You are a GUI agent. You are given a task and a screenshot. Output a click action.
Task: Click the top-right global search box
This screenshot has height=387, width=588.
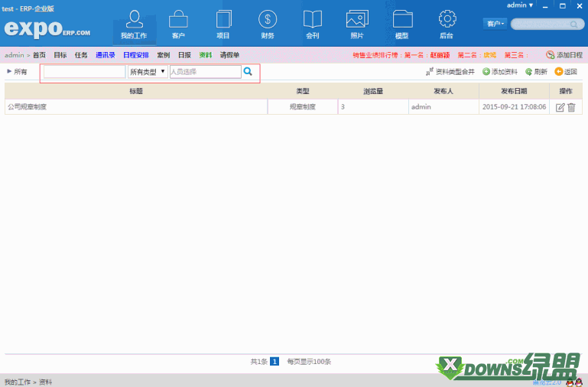tap(547, 24)
